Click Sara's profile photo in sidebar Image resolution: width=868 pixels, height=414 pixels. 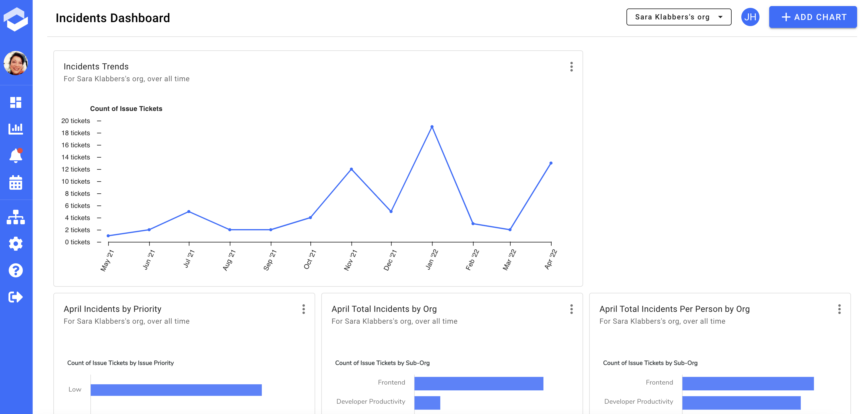(15, 63)
